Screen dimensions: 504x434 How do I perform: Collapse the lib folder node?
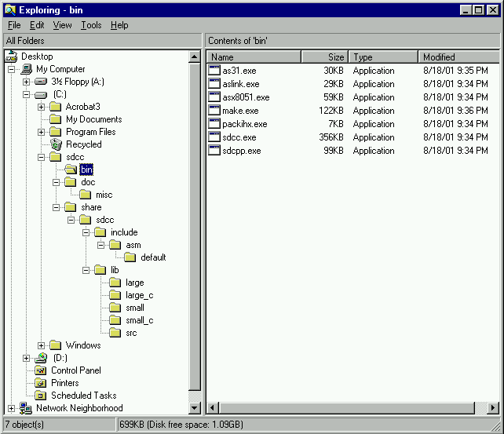click(x=86, y=270)
